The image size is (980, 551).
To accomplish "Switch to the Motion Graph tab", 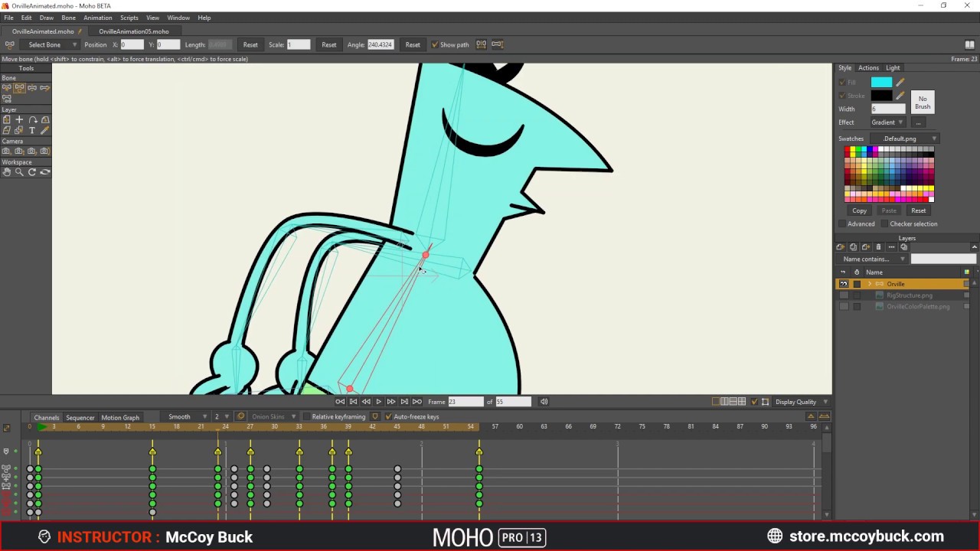I will (120, 418).
